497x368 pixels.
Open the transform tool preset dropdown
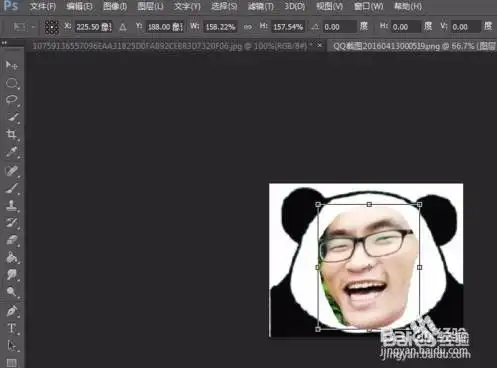coord(23,27)
